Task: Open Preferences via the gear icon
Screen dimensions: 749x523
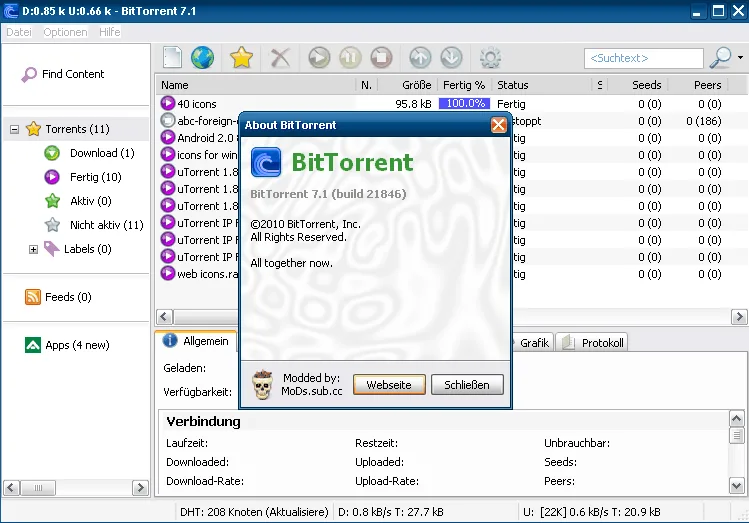Action: pyautogui.click(x=490, y=58)
